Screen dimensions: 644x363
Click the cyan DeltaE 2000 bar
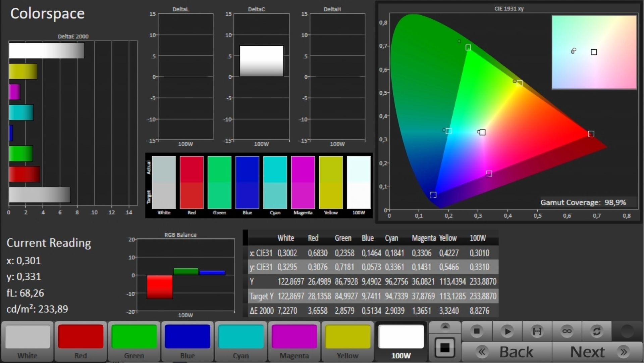click(21, 112)
